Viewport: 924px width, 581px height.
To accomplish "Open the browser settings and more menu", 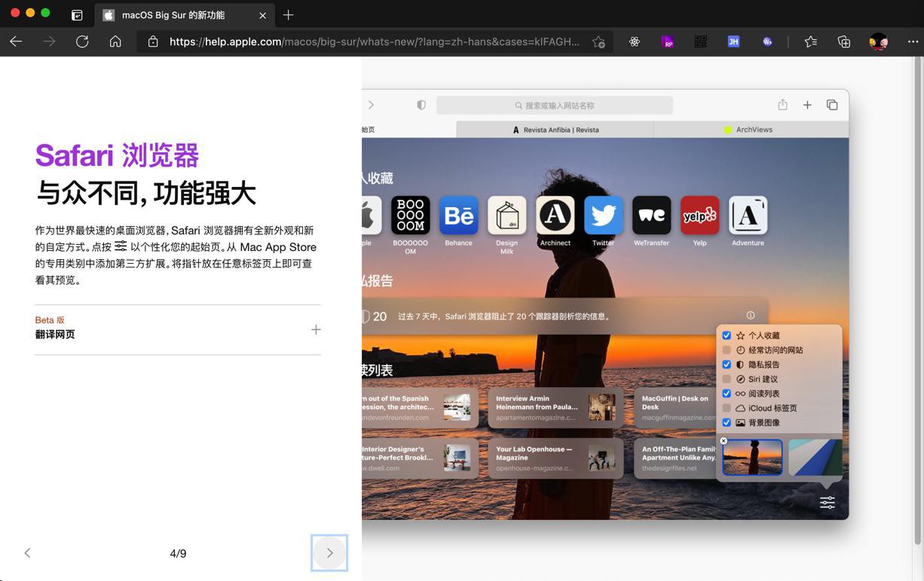I will tap(913, 42).
